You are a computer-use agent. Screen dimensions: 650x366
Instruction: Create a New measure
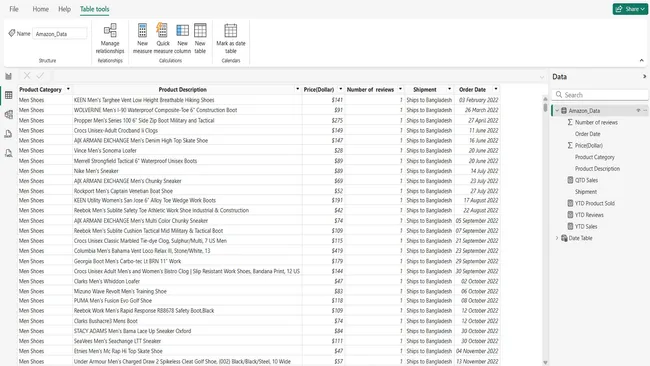tap(142, 38)
